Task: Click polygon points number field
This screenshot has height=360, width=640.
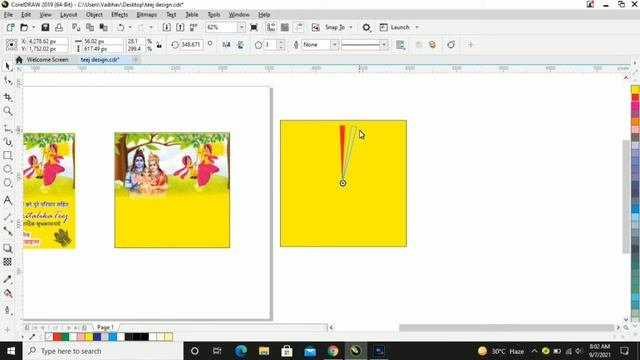Action: [271, 44]
